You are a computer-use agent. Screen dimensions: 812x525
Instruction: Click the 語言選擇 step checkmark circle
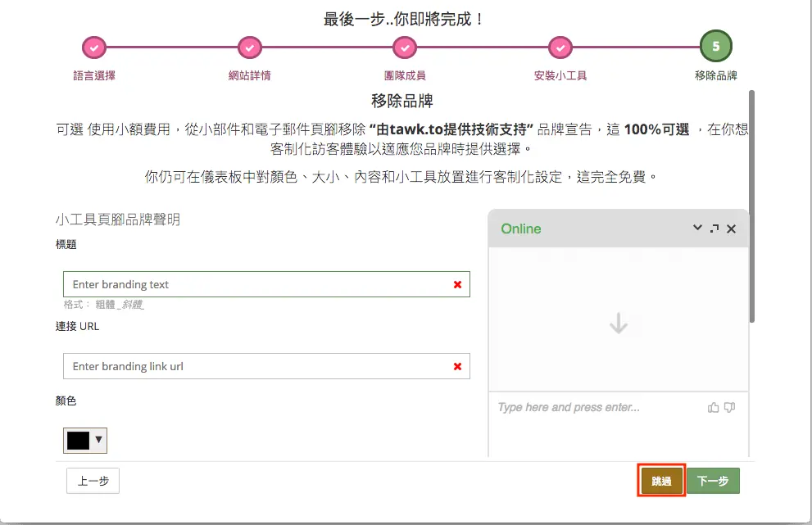93,48
